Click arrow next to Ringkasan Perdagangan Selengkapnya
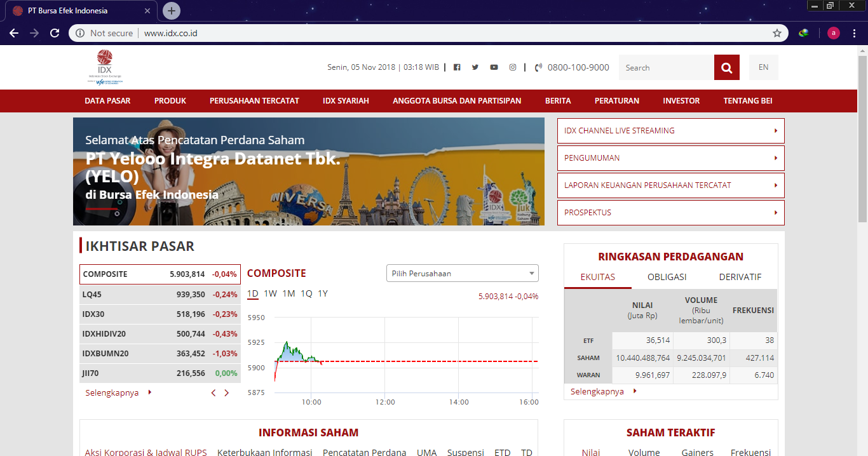This screenshot has width=868, height=456. coord(635,391)
